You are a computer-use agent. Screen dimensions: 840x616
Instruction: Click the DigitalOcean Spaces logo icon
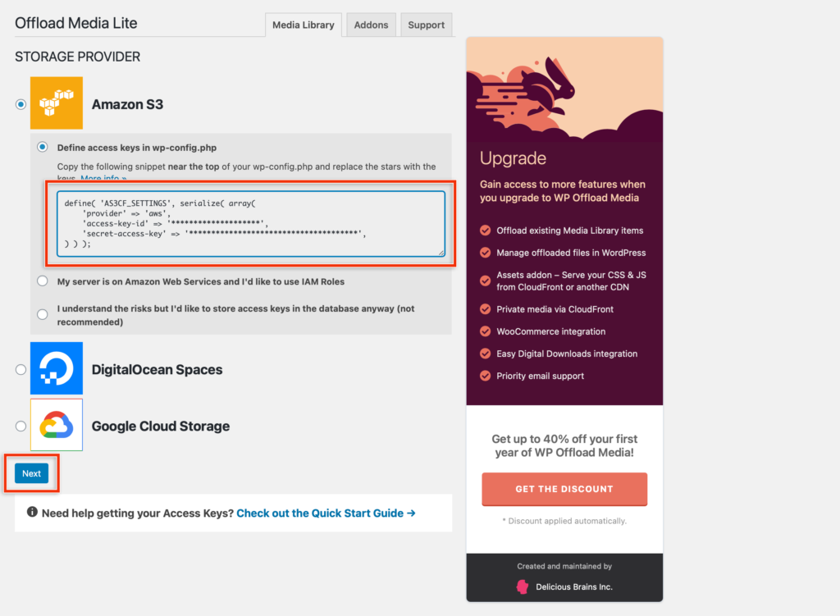57,368
